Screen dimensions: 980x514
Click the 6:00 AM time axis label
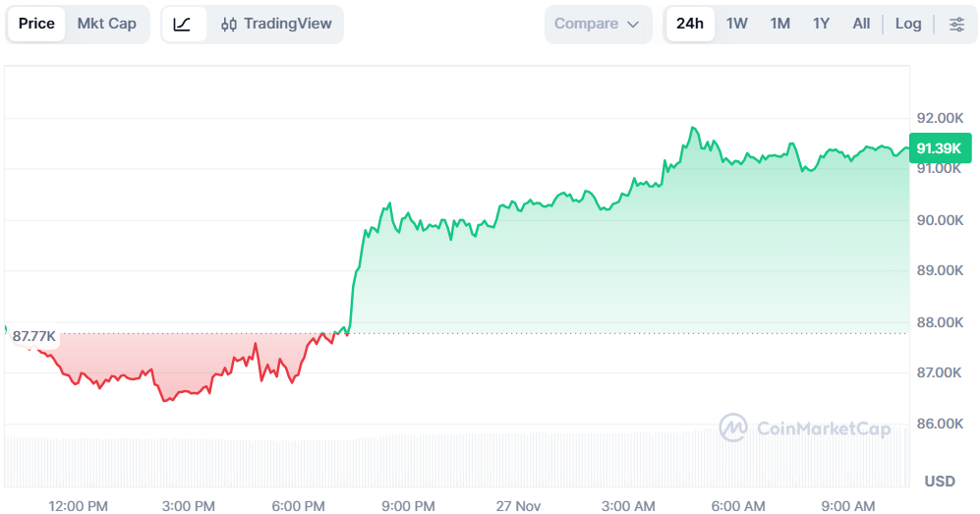738,505
